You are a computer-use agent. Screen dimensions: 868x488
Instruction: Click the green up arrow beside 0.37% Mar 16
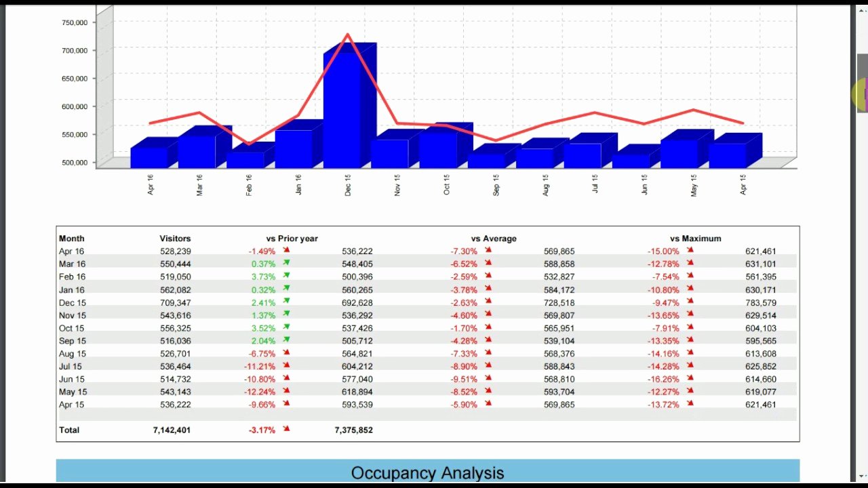click(286, 263)
